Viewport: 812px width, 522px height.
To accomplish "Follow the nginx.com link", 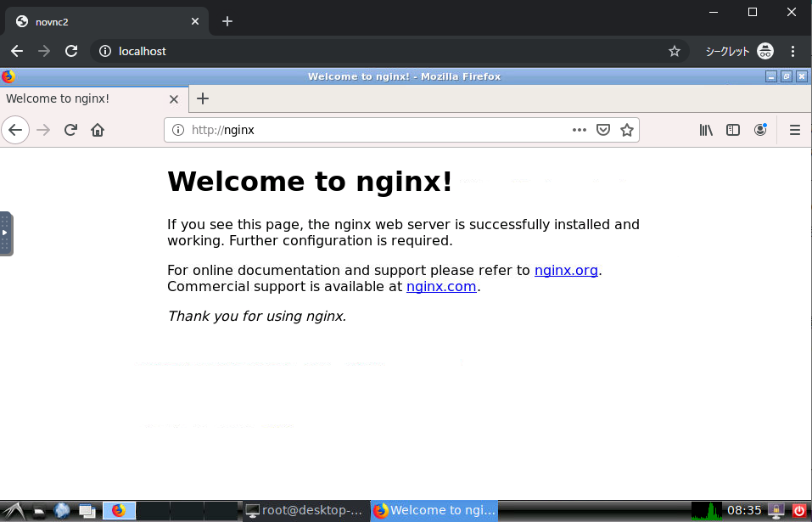I will 441,286.
